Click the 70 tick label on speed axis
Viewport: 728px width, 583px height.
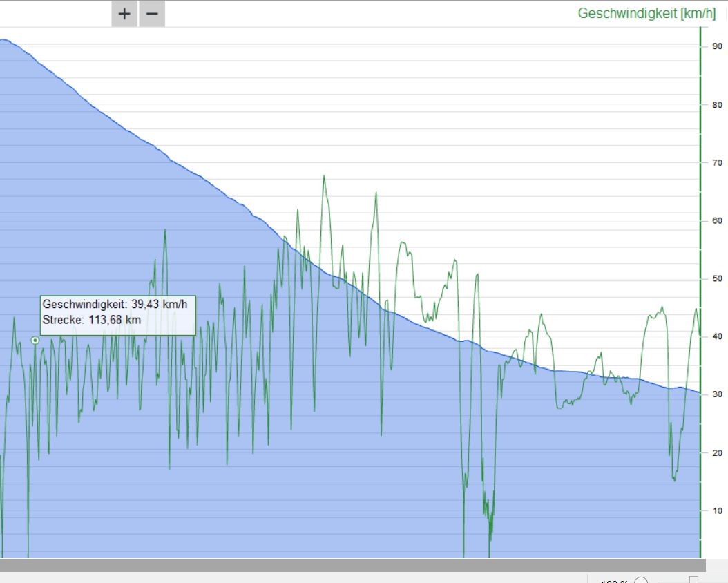click(x=718, y=163)
